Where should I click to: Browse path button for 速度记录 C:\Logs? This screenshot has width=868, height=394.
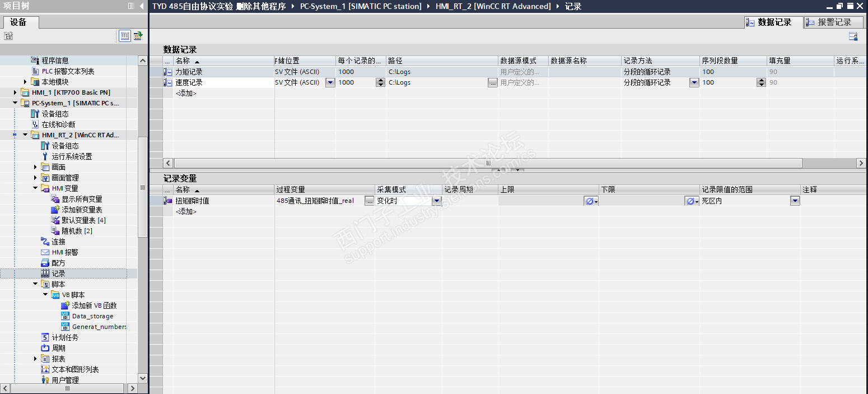(492, 82)
